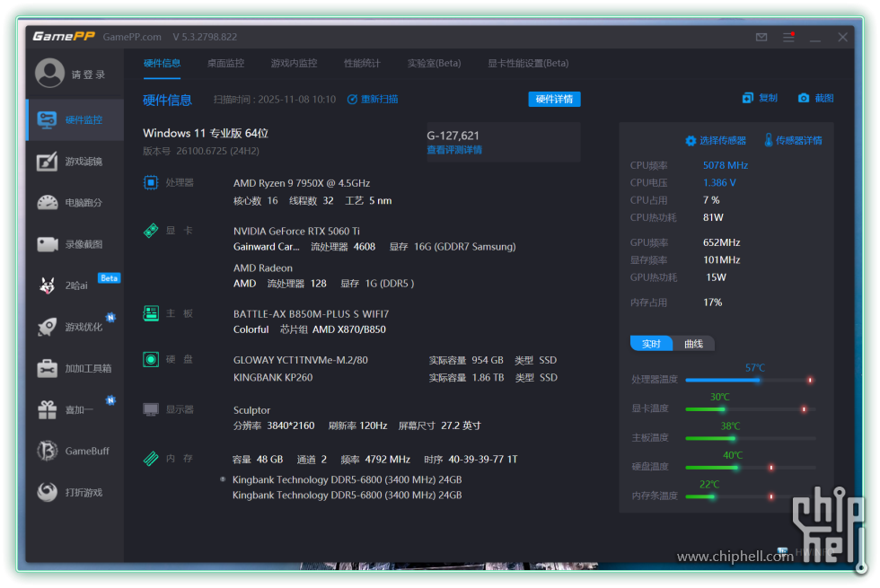Switch to the 性能统计 tab
This screenshot has height=588, width=880.
click(x=362, y=64)
